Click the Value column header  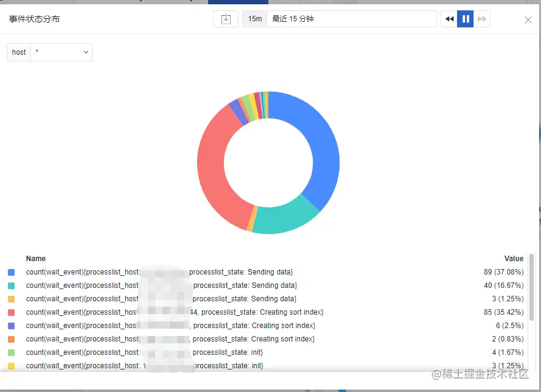tap(514, 259)
